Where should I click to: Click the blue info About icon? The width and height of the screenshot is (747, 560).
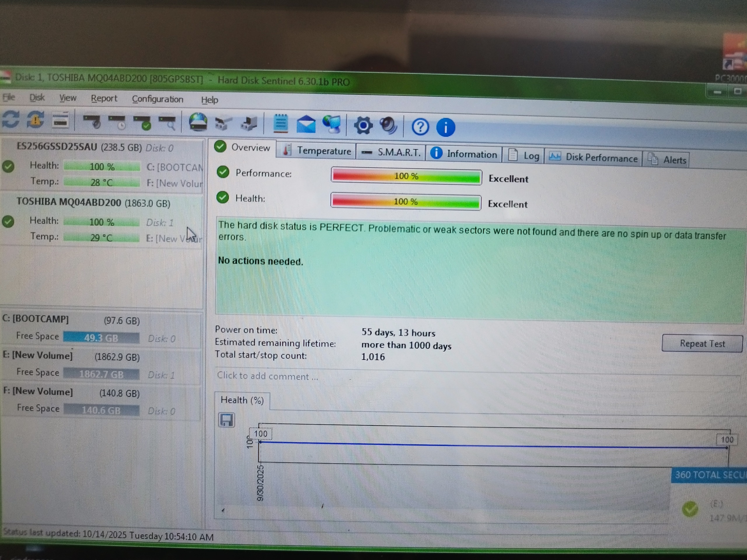(446, 127)
